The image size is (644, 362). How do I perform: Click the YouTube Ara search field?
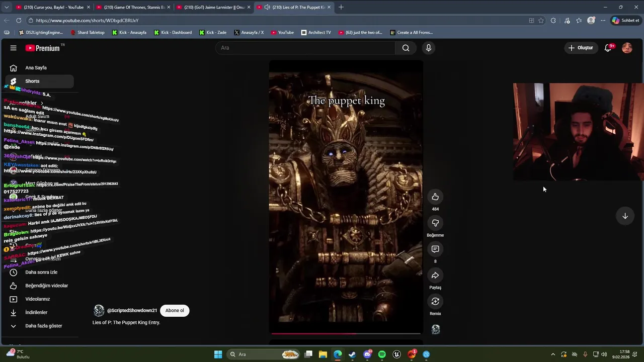click(306, 48)
